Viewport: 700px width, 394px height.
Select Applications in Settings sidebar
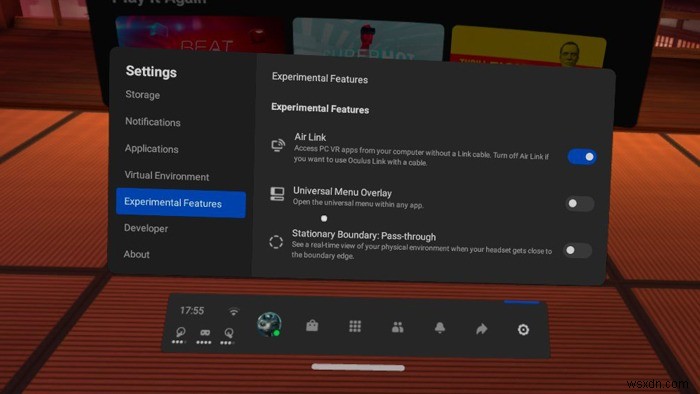point(151,149)
